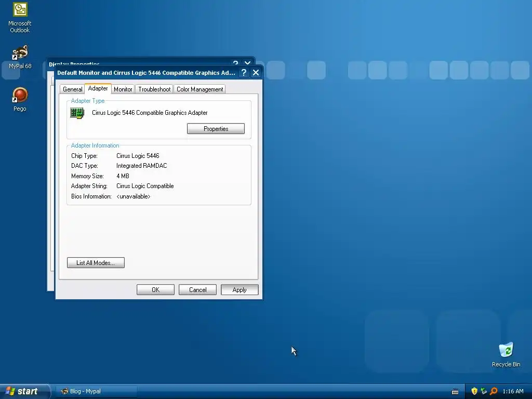
Task: Open adapter Properties button
Action: coord(216,129)
